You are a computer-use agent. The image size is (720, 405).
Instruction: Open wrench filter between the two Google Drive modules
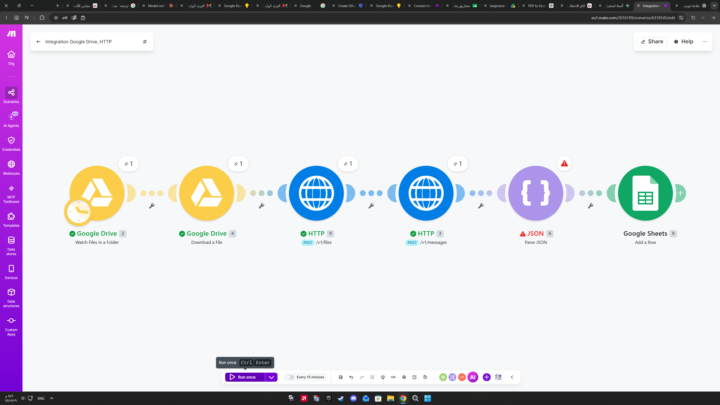coord(152,206)
